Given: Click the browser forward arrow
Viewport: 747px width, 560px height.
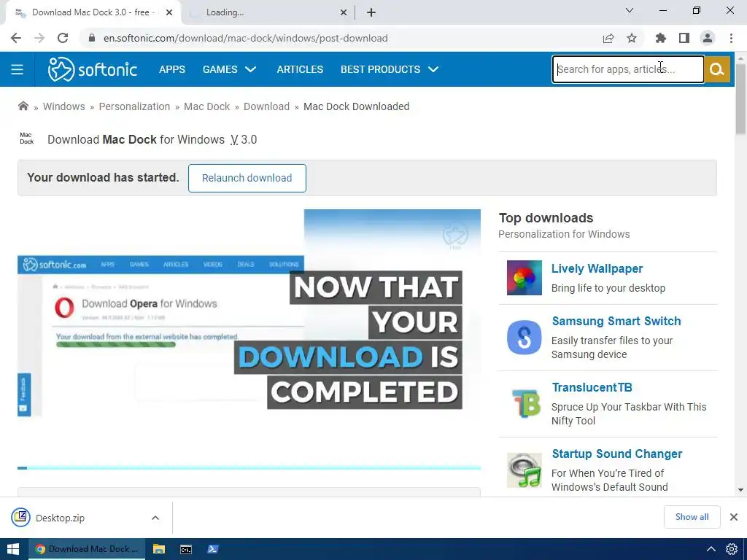Looking at the screenshot, I should 39,38.
